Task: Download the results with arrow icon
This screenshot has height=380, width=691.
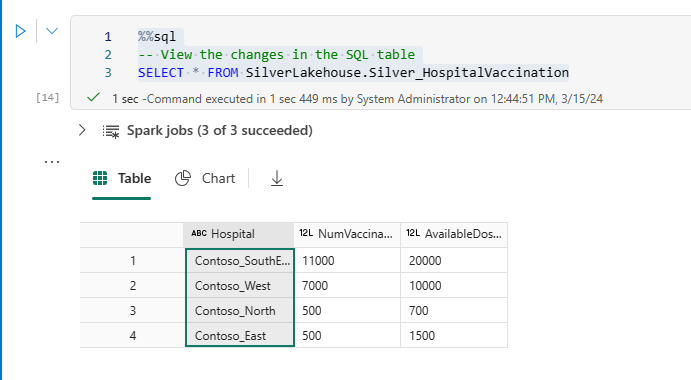Action: [x=277, y=179]
